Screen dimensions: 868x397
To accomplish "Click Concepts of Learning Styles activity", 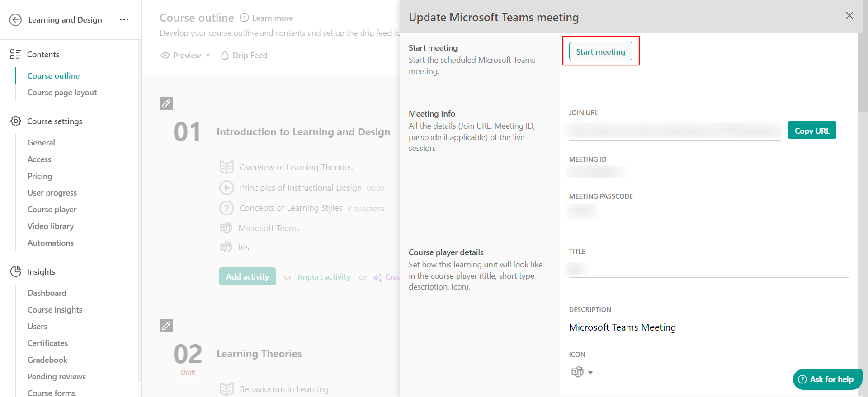I will 291,208.
